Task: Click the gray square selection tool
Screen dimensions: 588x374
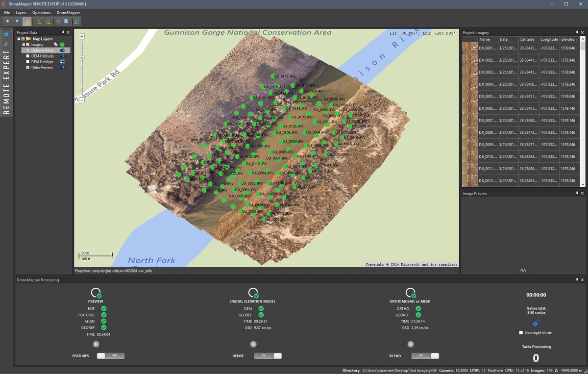Action: 58,22
